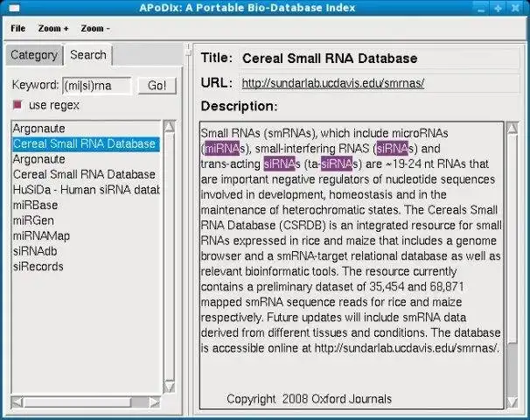530x420 pixels.
Task: Close the APoDIx window
Action: pos(515,8)
